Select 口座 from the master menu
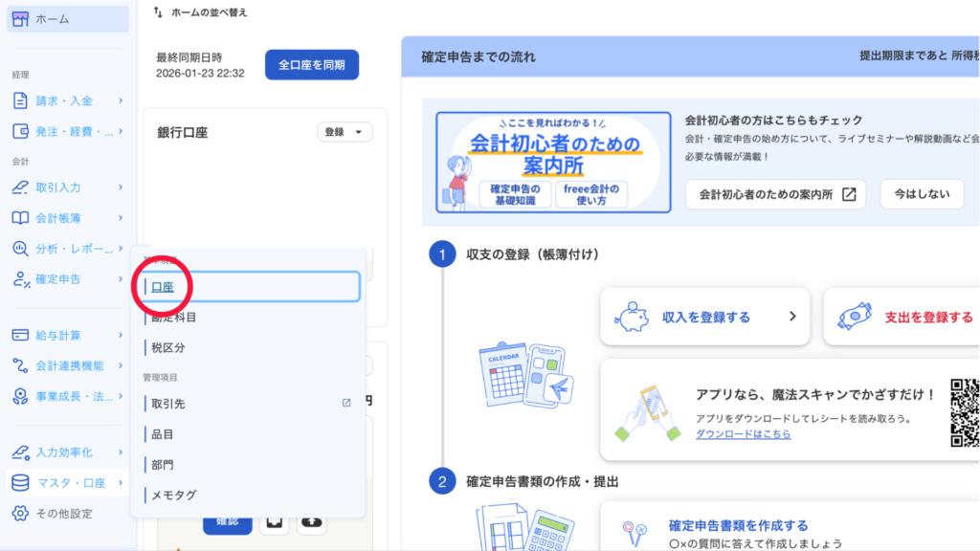The width and height of the screenshot is (980, 551). point(163,286)
